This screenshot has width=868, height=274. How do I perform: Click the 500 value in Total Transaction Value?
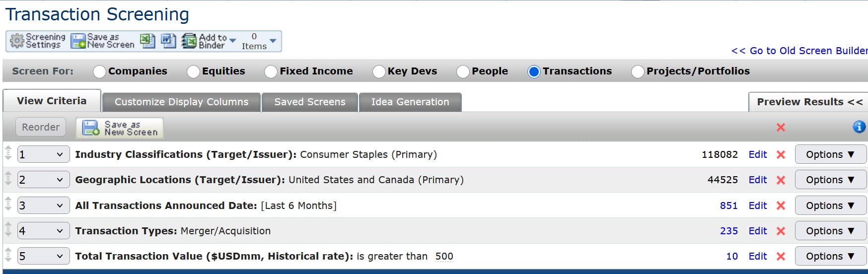coord(444,257)
